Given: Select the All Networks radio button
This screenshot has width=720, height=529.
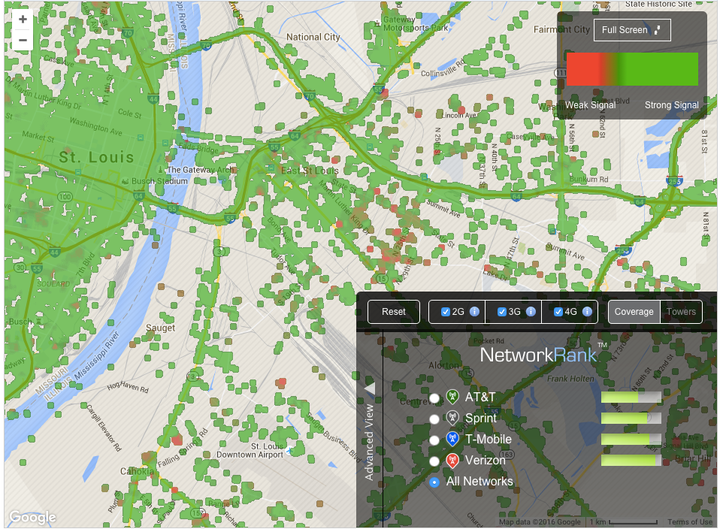Looking at the screenshot, I should coord(434,482).
